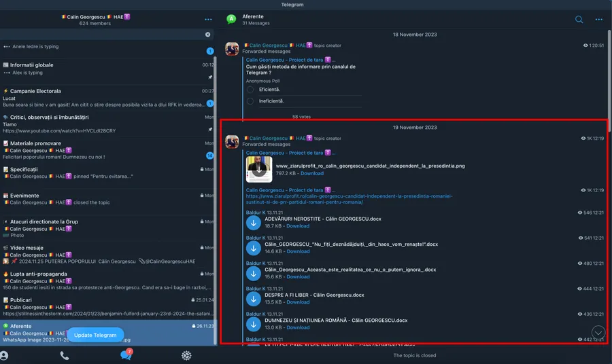Open the Campanie Electorala topic
612x364 pixels.
coord(33,91)
